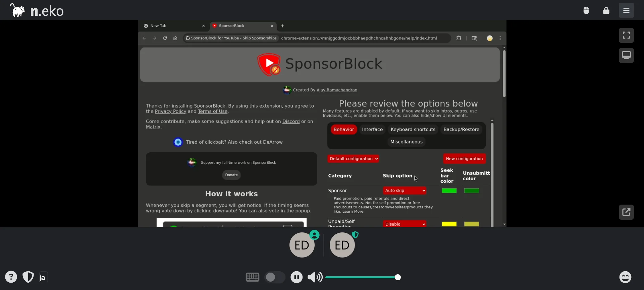Click the New configuration button
Viewport: 644px width, 290px height.
[x=464, y=159]
